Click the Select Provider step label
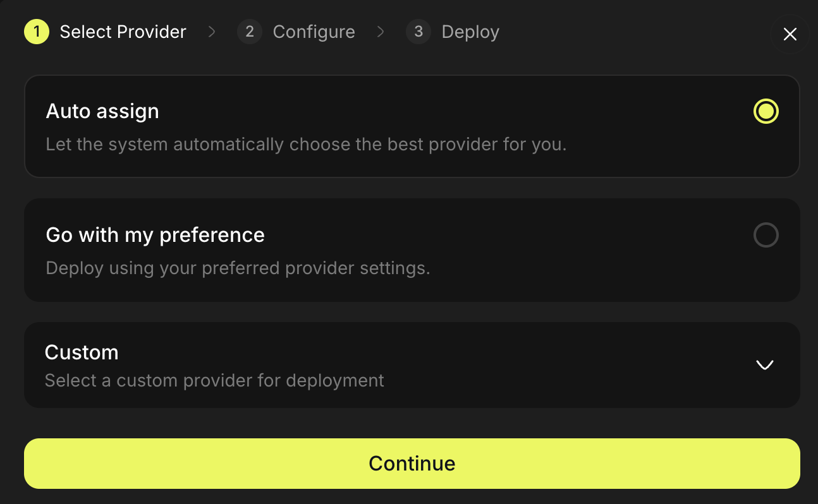The width and height of the screenshot is (818, 504). [x=123, y=32]
